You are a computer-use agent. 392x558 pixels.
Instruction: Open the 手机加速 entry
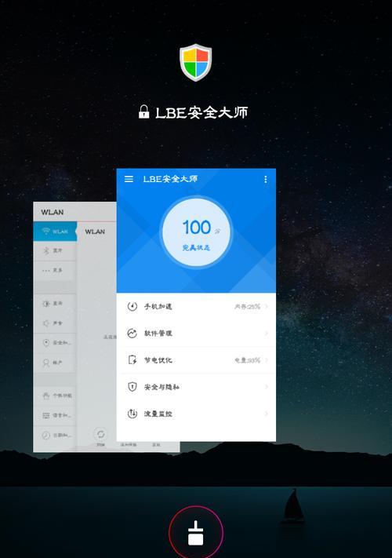point(196,306)
